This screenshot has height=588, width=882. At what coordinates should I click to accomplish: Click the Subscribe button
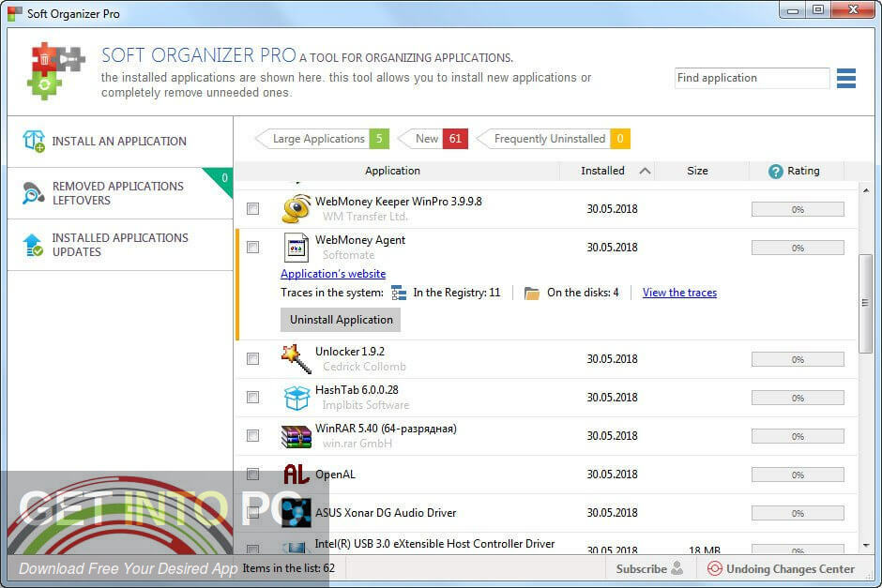[649, 569]
